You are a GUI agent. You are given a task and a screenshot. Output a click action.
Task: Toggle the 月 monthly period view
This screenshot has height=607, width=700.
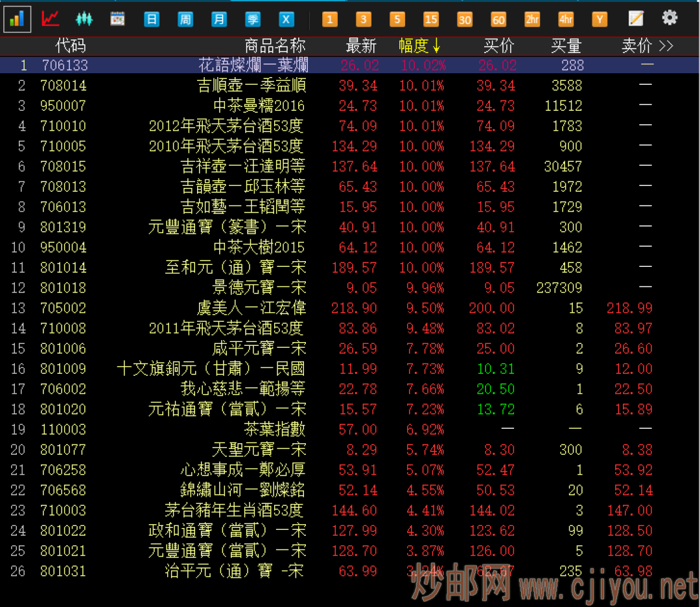219,19
